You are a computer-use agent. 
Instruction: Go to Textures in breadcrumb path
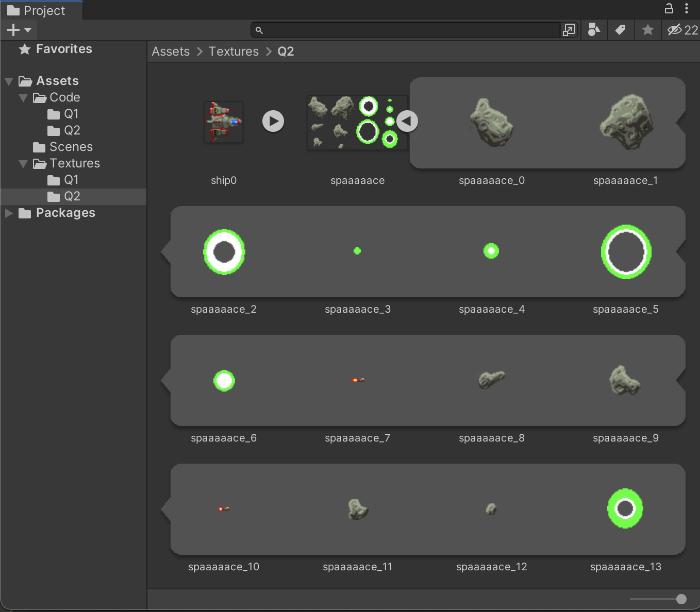coord(234,52)
